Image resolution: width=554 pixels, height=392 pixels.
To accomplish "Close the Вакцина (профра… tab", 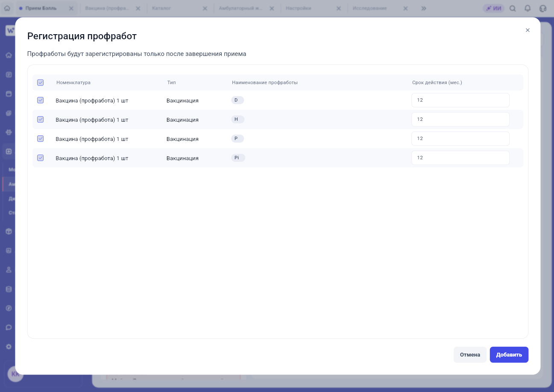I will [138, 8].
